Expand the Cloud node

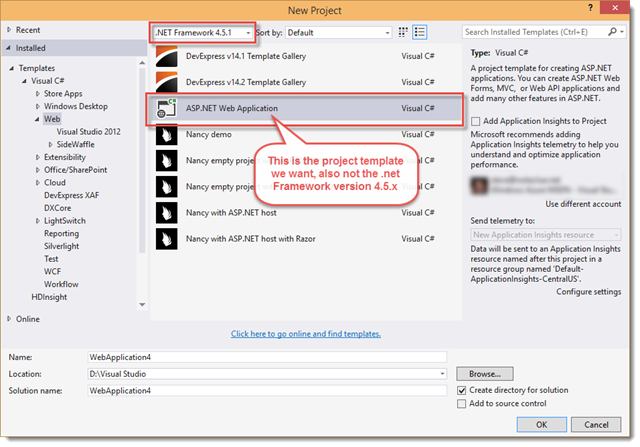[38, 182]
